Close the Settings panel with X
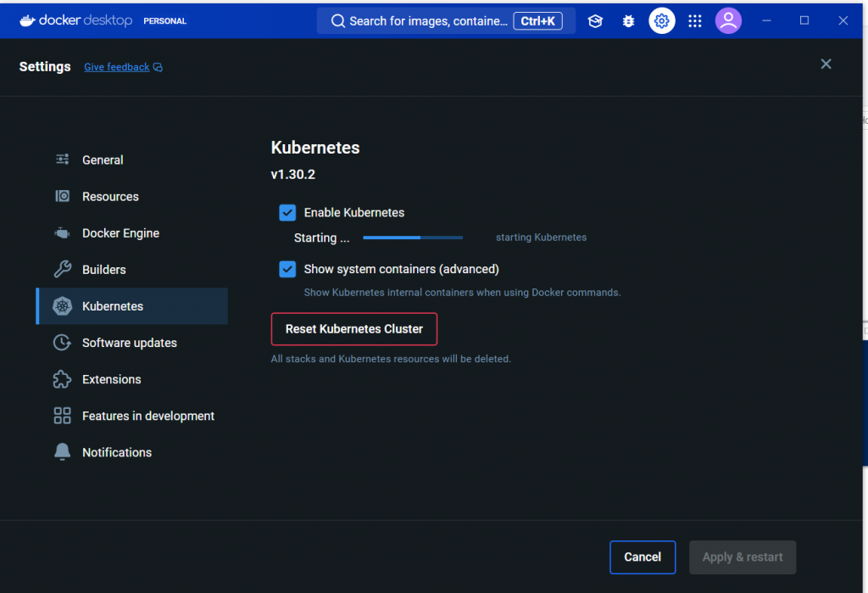The height and width of the screenshot is (593, 868). (826, 64)
